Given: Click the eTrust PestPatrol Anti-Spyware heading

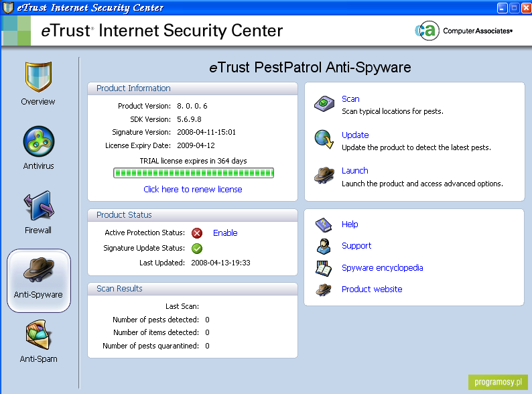Looking at the screenshot, I should point(310,67).
